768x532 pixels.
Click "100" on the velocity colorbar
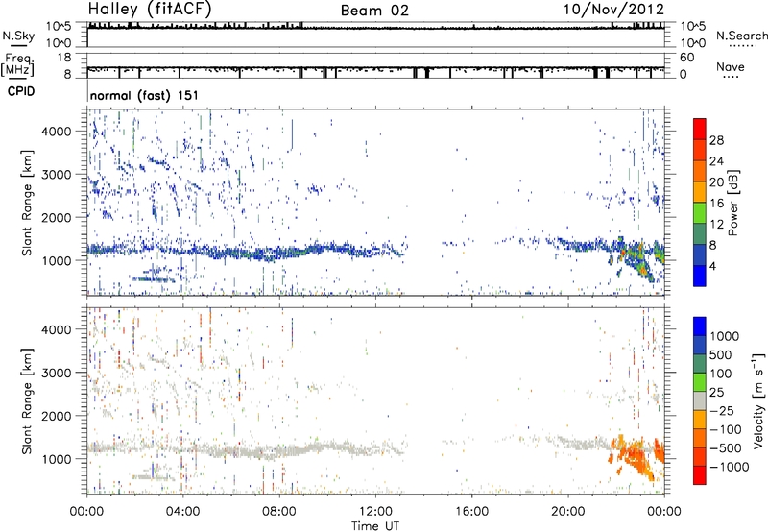click(721, 374)
